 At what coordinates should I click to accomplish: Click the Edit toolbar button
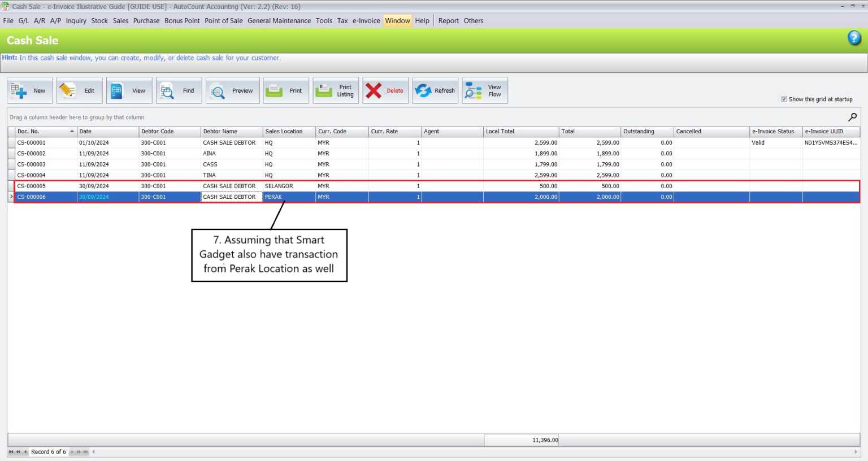80,90
